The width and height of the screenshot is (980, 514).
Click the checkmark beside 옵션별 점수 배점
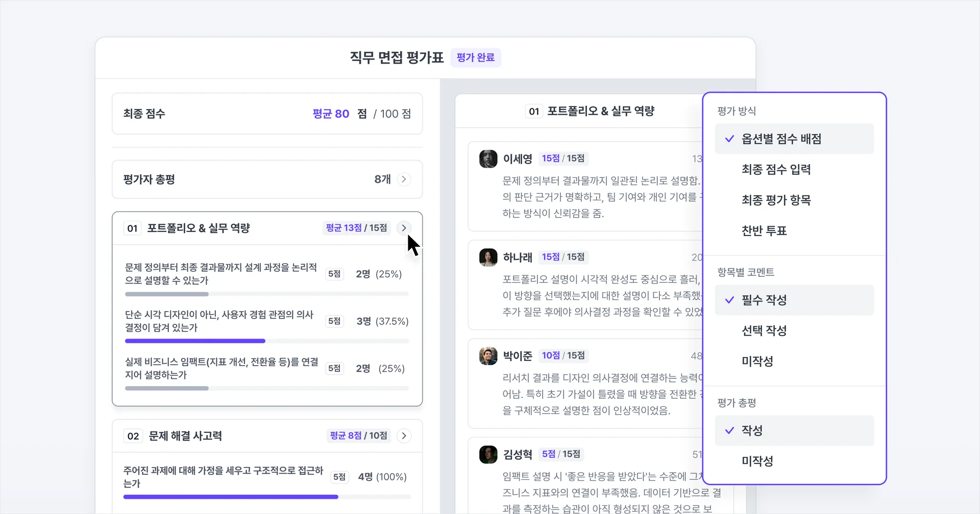[729, 138]
